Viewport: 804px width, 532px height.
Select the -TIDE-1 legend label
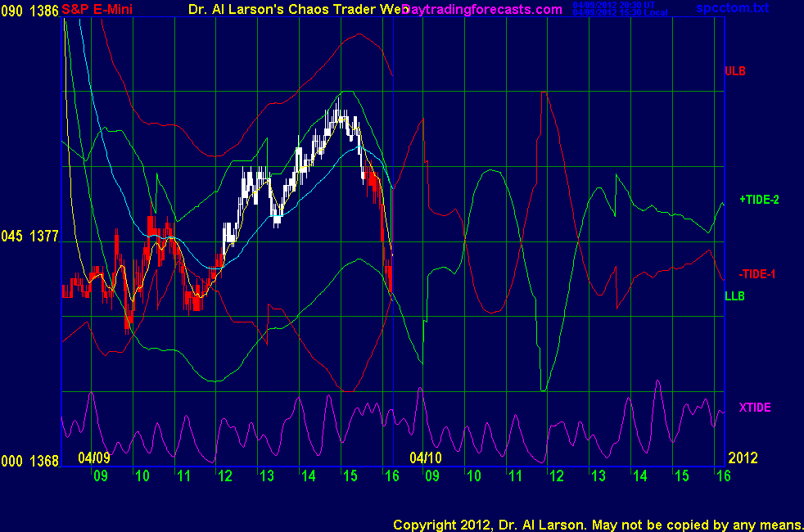[757, 274]
